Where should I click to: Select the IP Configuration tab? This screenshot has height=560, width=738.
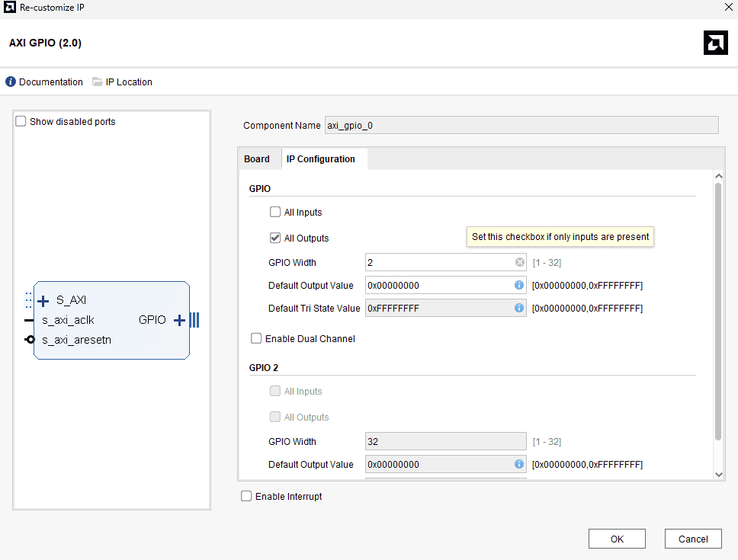[321, 159]
